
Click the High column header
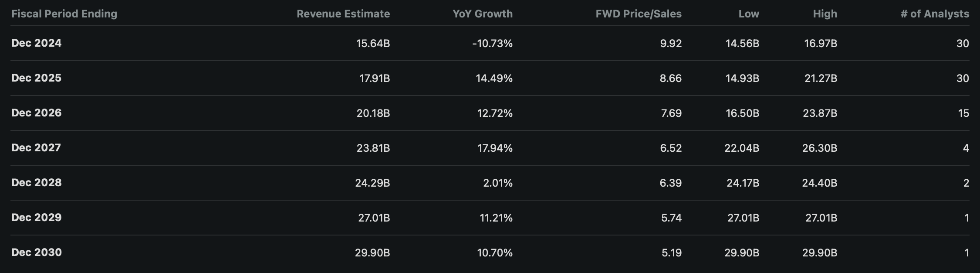tap(825, 14)
